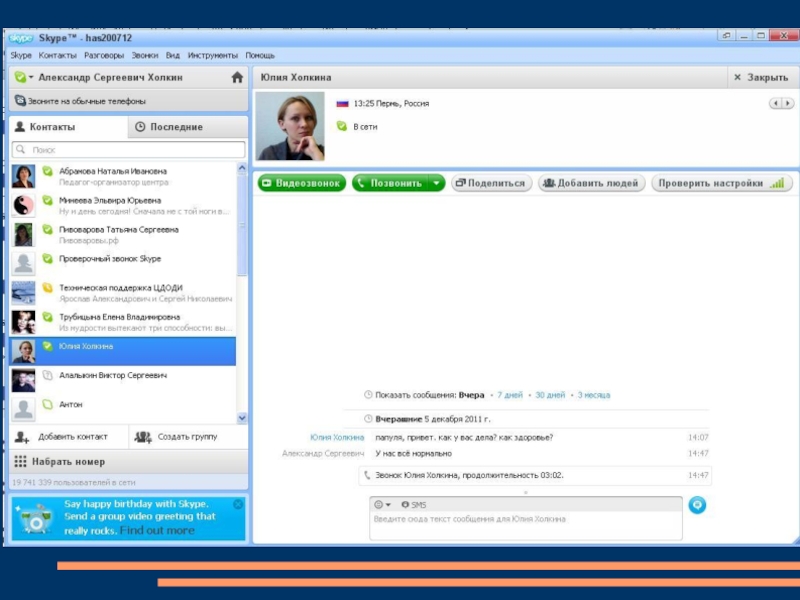Click the Поделиться button
The width and height of the screenshot is (800, 600).
[x=491, y=183]
